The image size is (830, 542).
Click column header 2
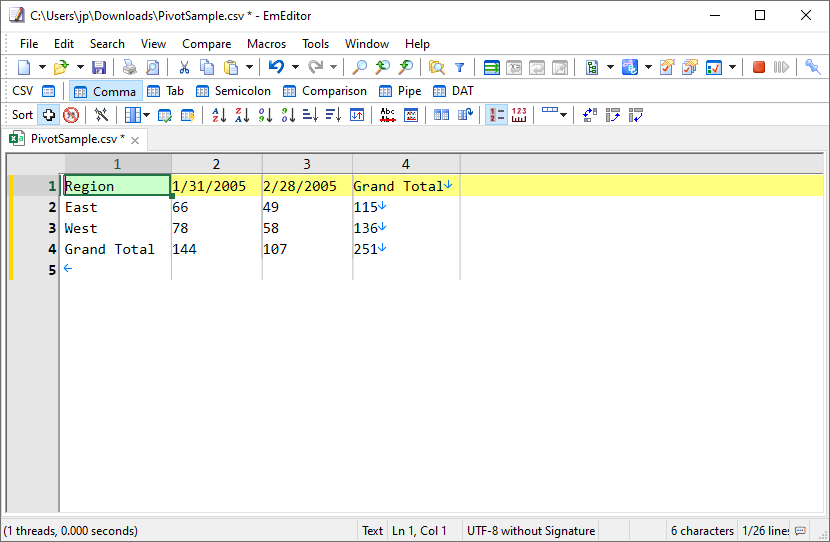coord(216,164)
